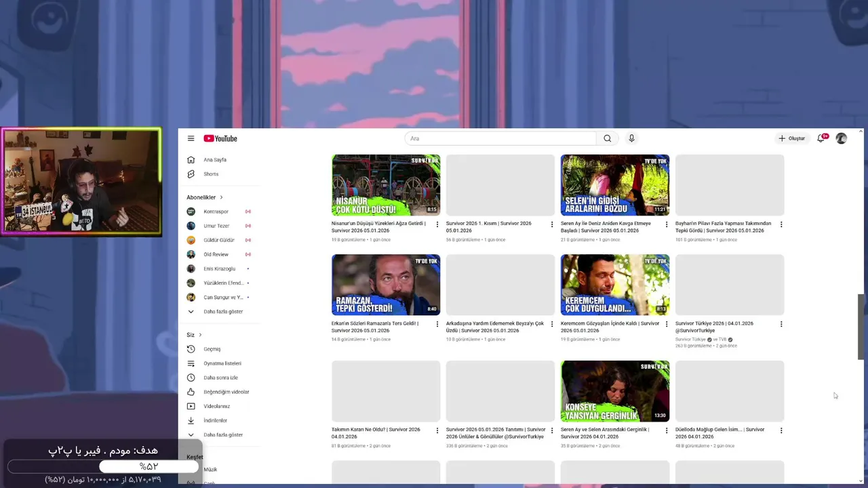
Task: Open Oynatma listeleri playlist icon
Action: point(191,363)
